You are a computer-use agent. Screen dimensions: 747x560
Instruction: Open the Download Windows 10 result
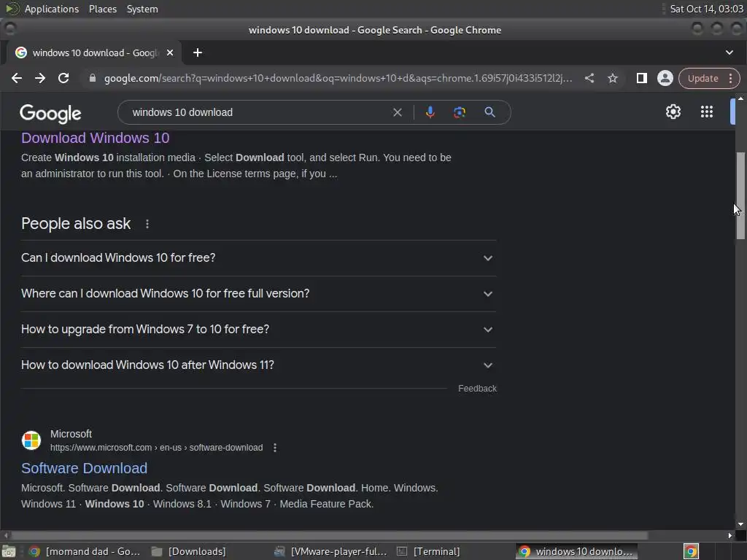[x=96, y=138]
